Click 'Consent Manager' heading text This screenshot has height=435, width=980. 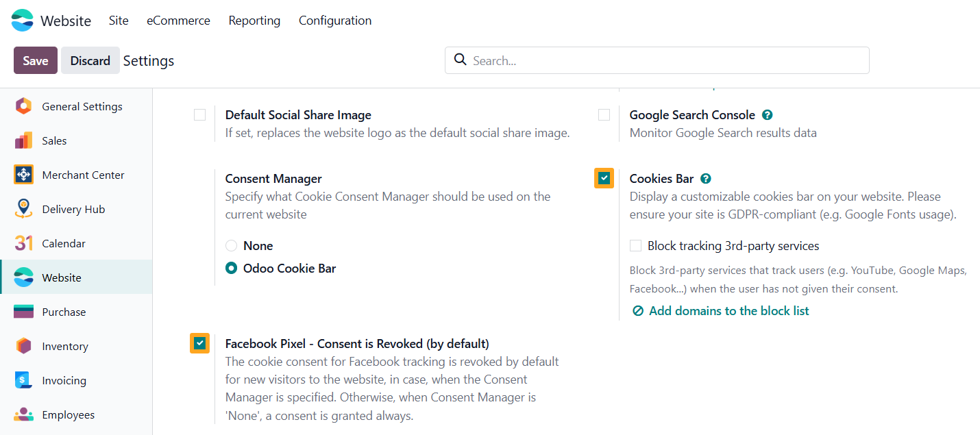tap(273, 179)
